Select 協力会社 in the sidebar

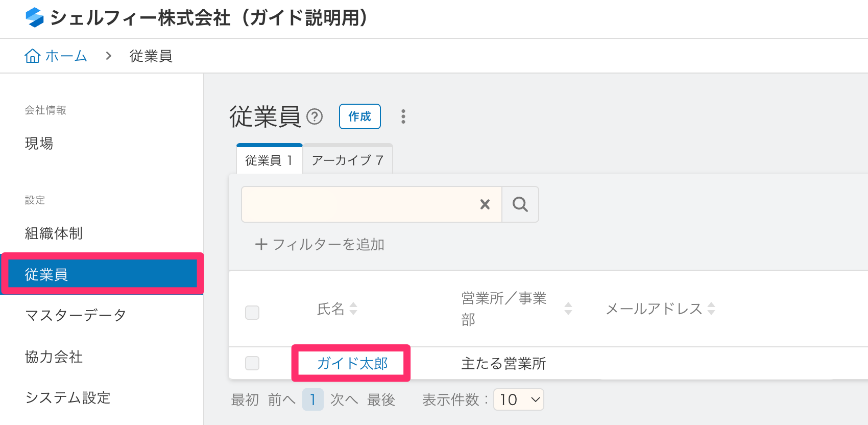click(x=53, y=357)
